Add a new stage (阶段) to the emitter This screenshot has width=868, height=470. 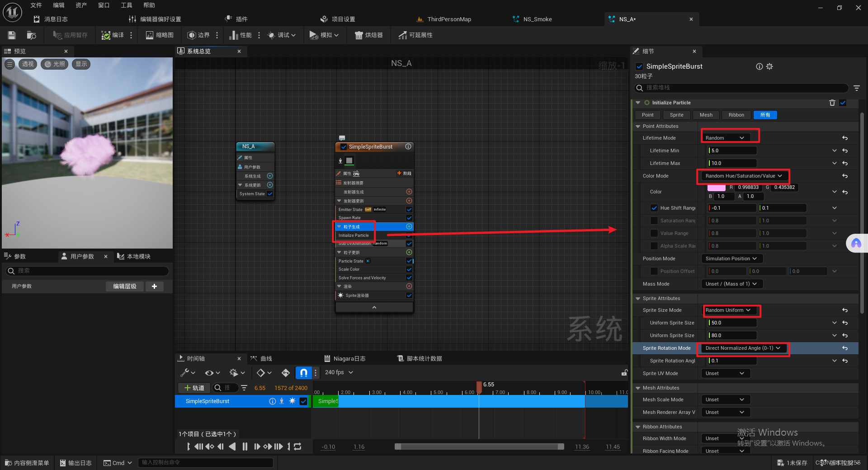click(404, 173)
